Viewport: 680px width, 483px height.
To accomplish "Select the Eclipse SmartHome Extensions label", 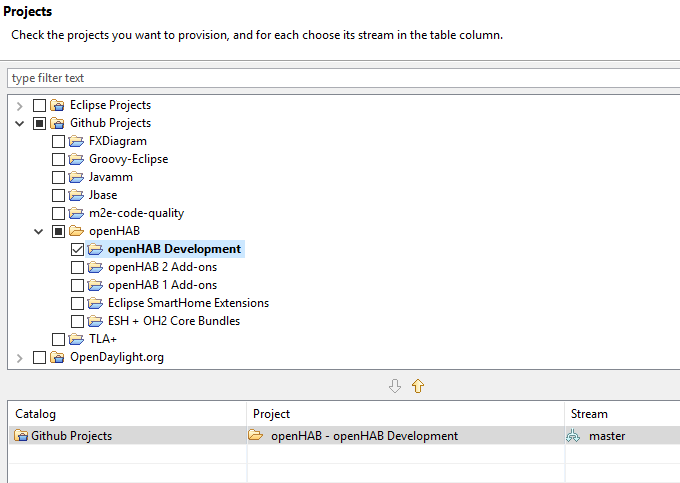I will pyautogui.click(x=188, y=303).
